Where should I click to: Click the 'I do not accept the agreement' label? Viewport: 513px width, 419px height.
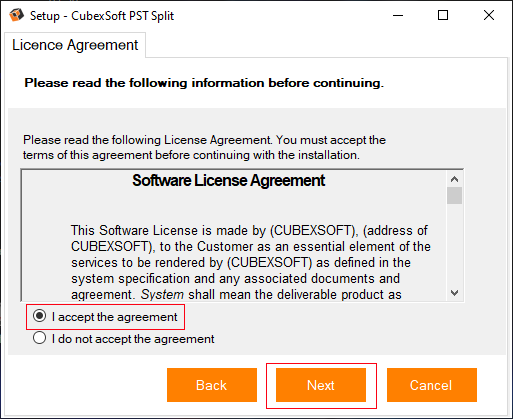(133, 339)
